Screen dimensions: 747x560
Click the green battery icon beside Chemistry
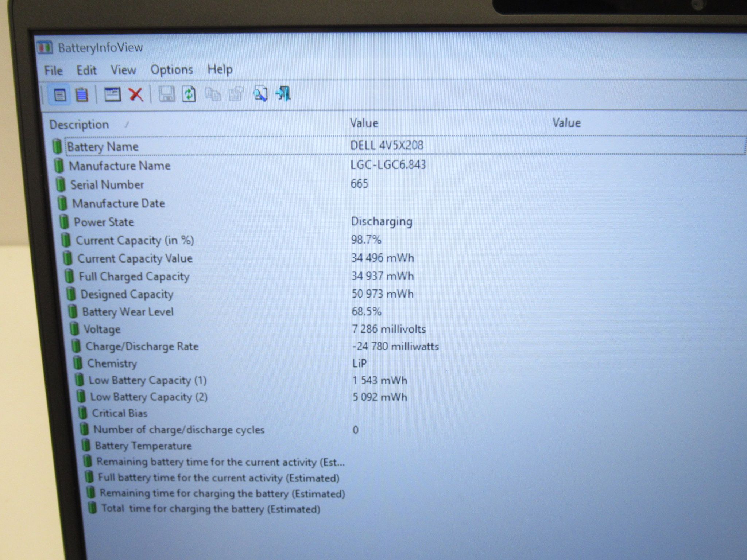[78, 363]
